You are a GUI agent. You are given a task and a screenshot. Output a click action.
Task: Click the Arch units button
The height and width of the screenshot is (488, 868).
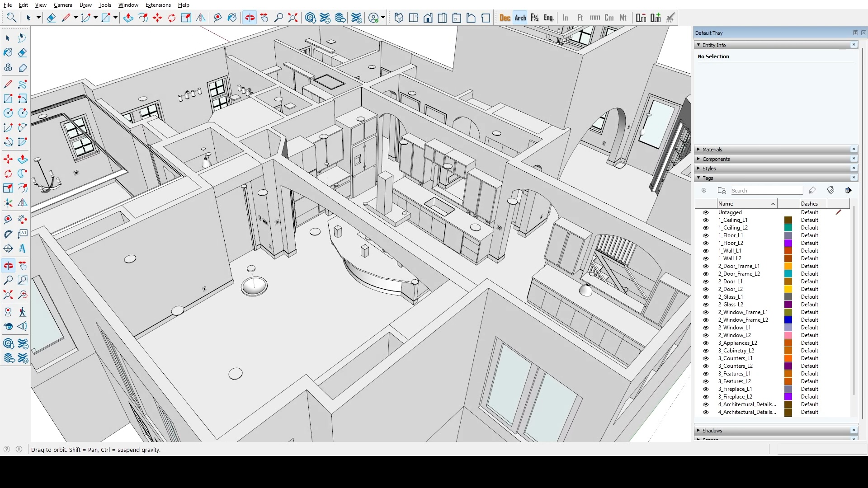click(x=520, y=18)
